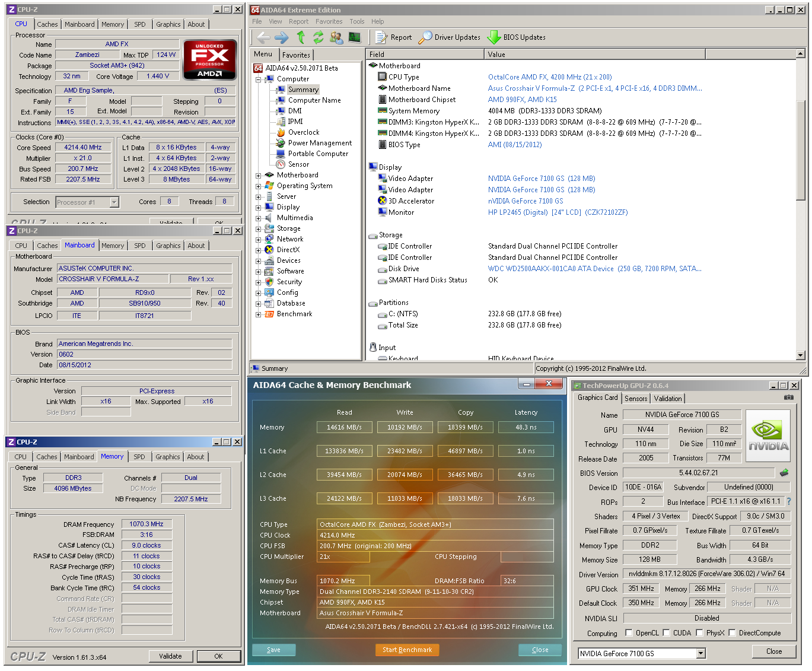
Task: Click the Validate button in CPU-Z Memory window
Action: [170, 656]
